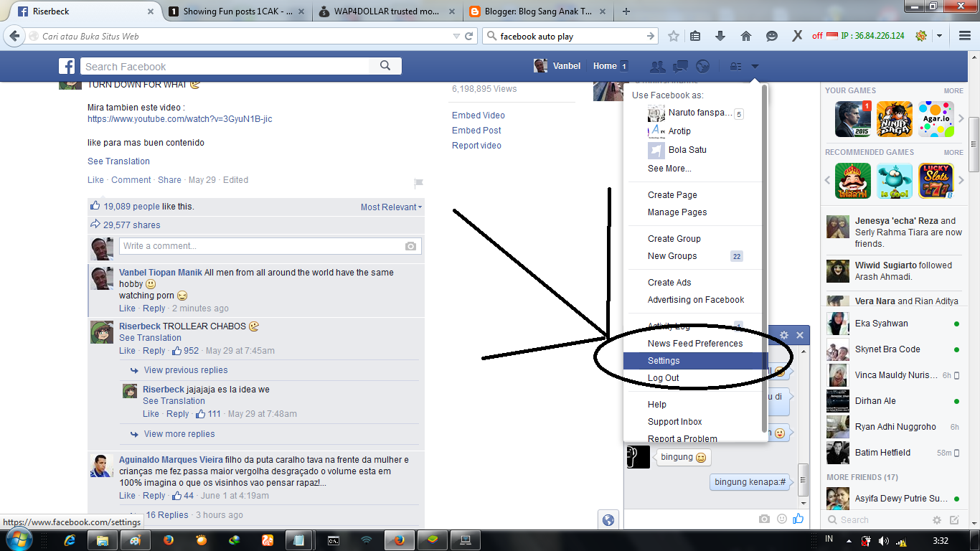Click the reload page icon
Screen dimensions: 980x551
point(469,36)
